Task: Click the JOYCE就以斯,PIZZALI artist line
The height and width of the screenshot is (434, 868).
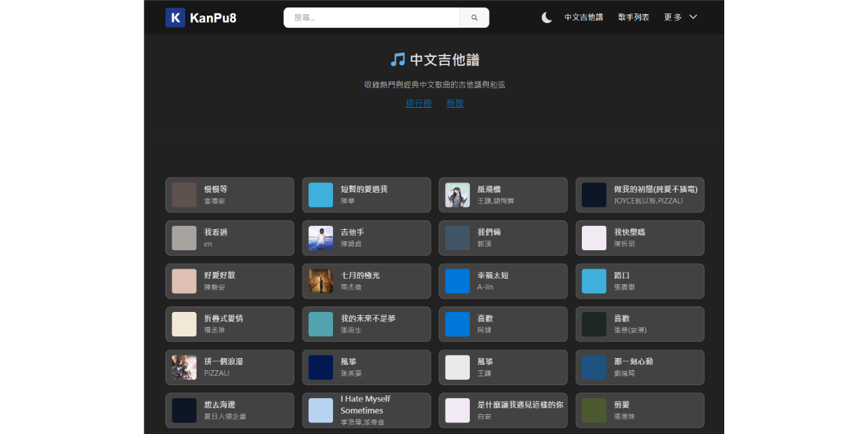Action: point(648,201)
